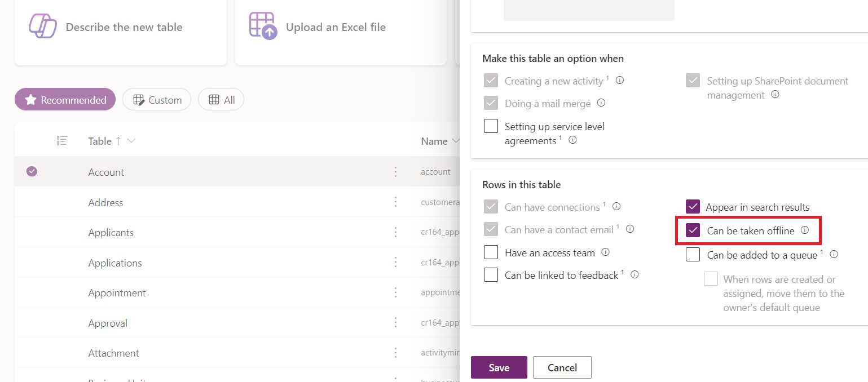Expand the Table column sort dropdown chevron
868x382 pixels.
point(131,141)
